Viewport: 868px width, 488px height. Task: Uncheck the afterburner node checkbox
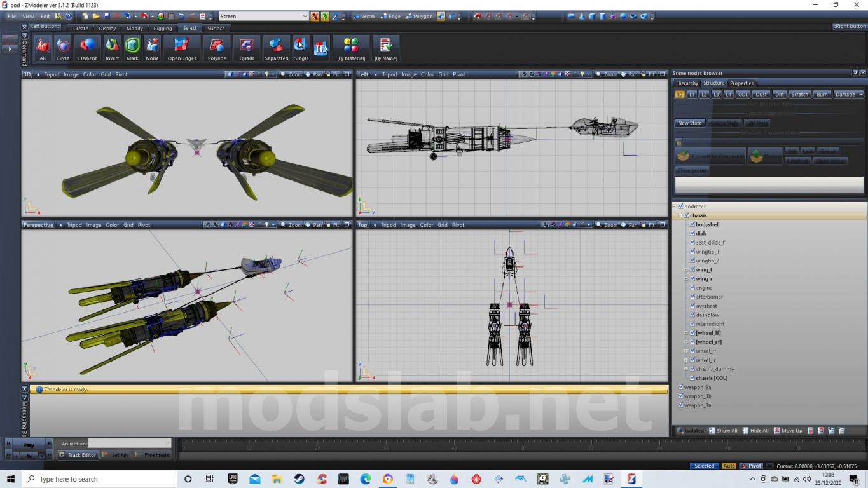pyautogui.click(x=692, y=297)
